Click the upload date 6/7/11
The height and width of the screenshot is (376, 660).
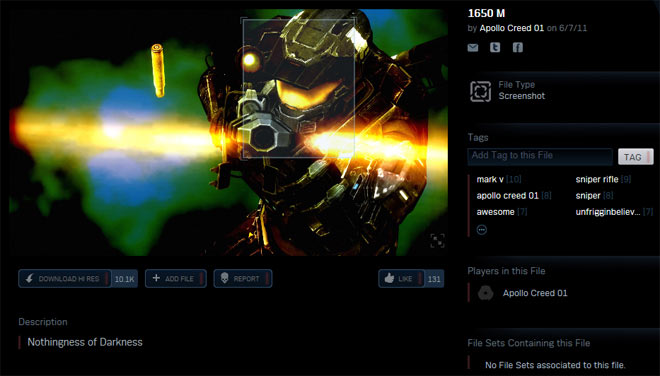click(x=573, y=28)
